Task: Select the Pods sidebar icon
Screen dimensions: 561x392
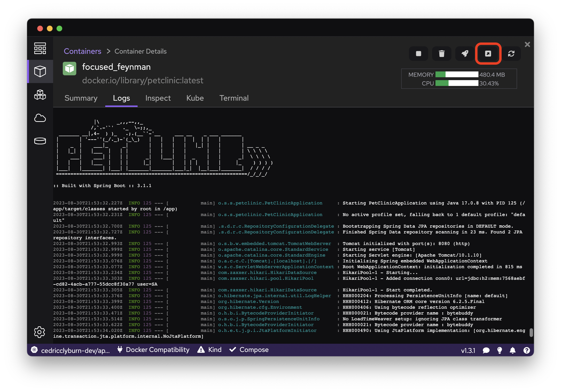Action: tap(40, 95)
